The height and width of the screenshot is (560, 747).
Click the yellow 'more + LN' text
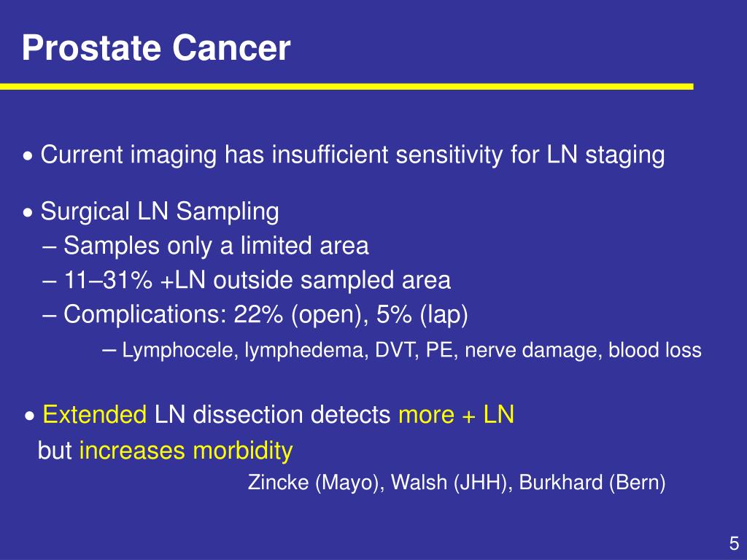pyautogui.click(x=457, y=414)
